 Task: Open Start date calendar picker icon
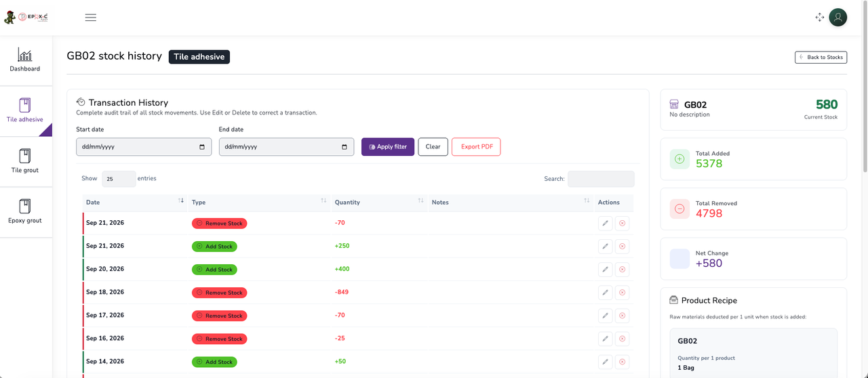pos(202,147)
